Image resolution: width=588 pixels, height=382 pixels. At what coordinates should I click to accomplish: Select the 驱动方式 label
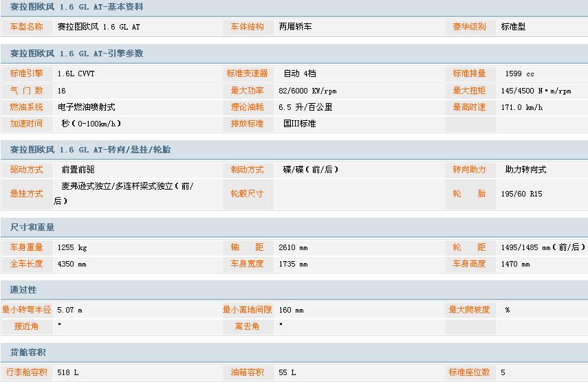click(26, 170)
